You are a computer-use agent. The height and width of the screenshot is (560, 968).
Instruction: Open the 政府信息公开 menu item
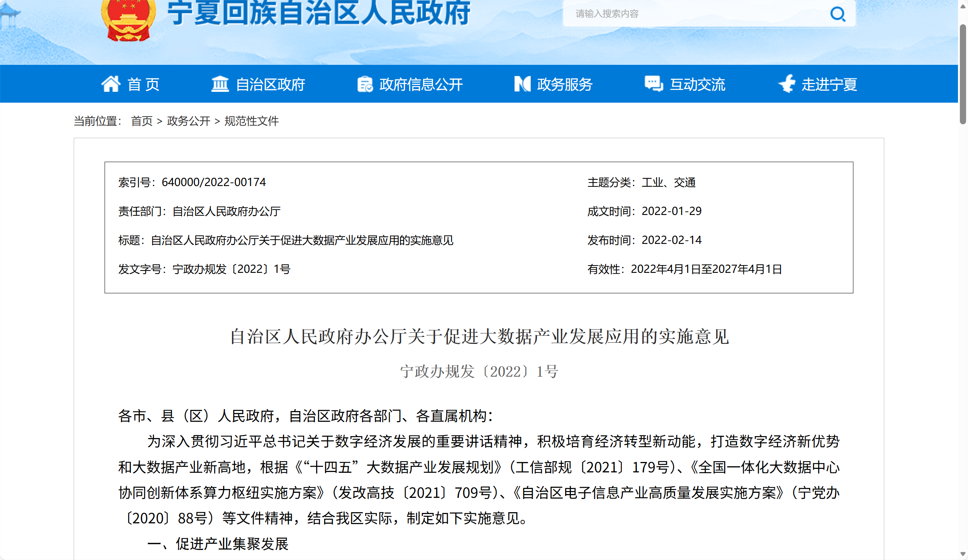click(x=421, y=84)
